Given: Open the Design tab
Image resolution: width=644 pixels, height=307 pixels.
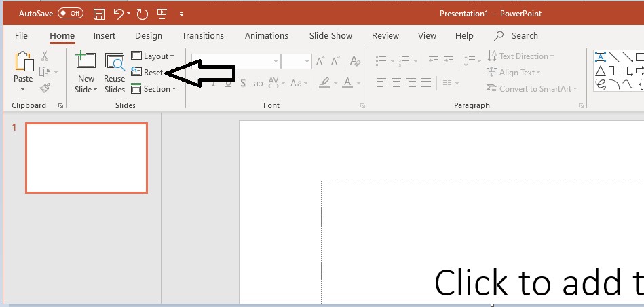Looking at the screenshot, I should (148, 36).
